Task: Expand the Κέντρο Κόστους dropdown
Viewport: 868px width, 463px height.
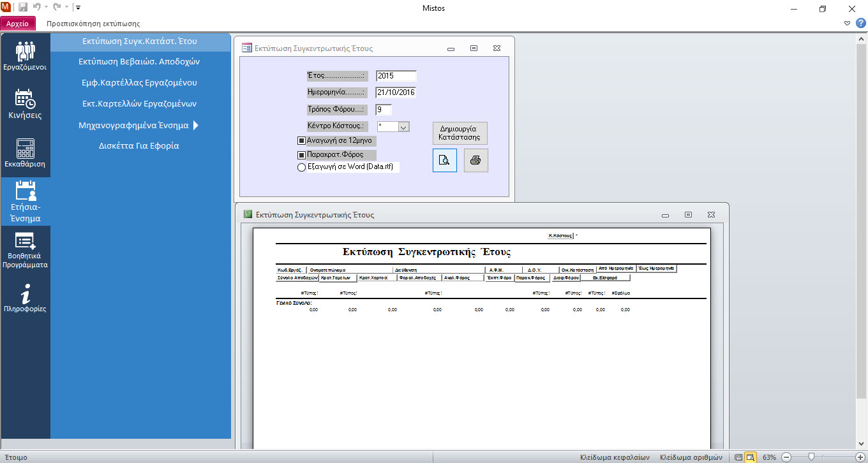Action: click(403, 127)
